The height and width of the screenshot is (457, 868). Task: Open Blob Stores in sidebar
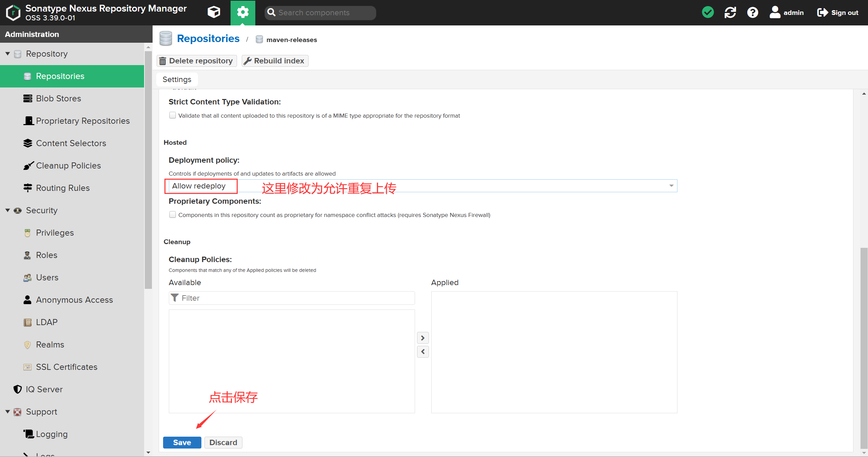pos(58,98)
